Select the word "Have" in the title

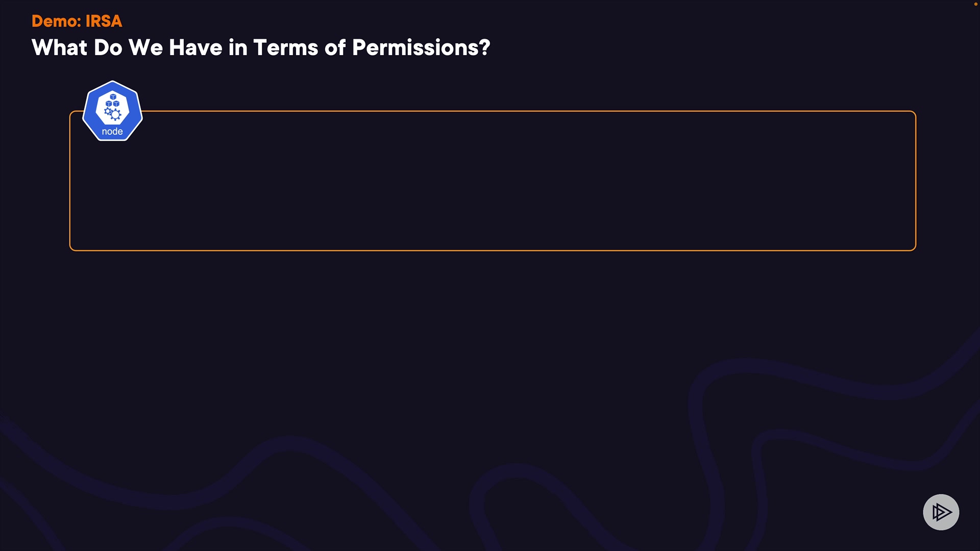(195, 48)
